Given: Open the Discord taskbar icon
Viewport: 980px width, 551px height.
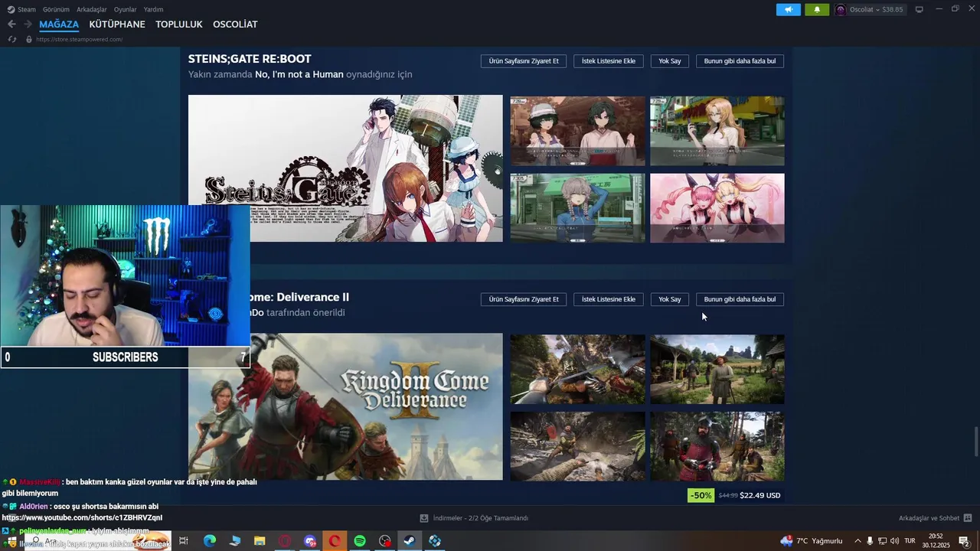Looking at the screenshot, I should coord(310,541).
